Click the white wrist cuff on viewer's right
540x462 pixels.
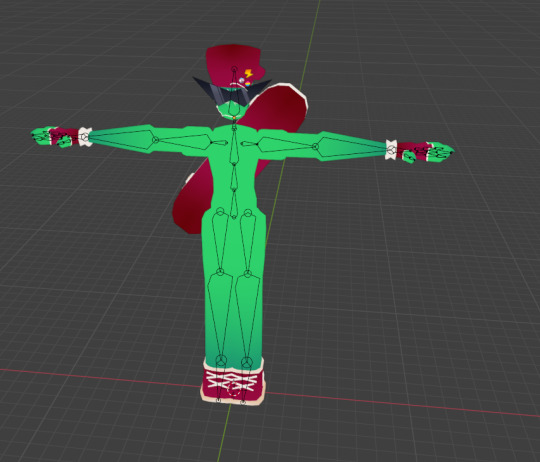[x=391, y=150]
